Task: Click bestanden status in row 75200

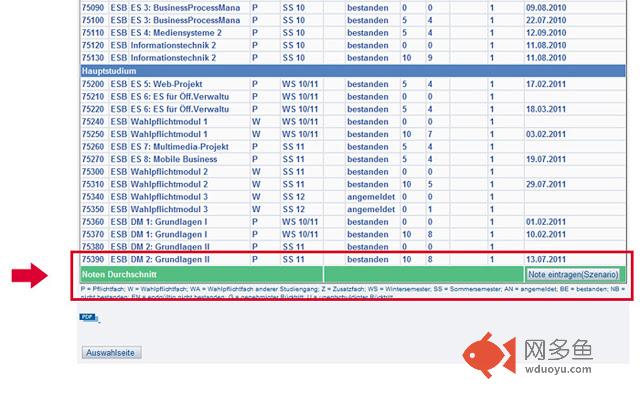Action: point(368,84)
